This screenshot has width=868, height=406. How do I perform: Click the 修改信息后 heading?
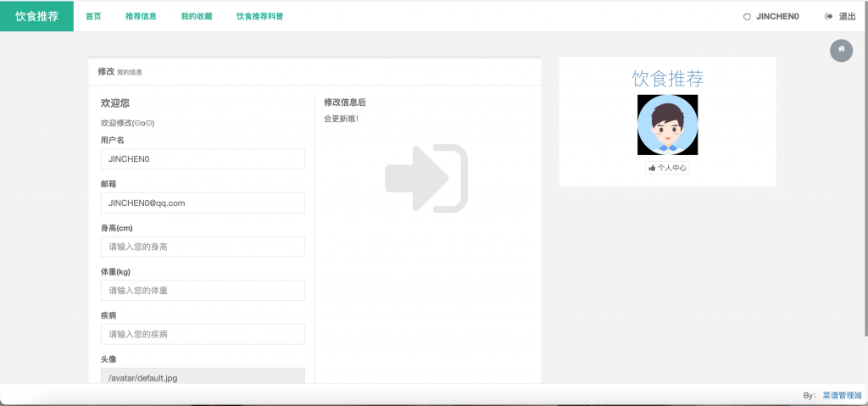(345, 103)
